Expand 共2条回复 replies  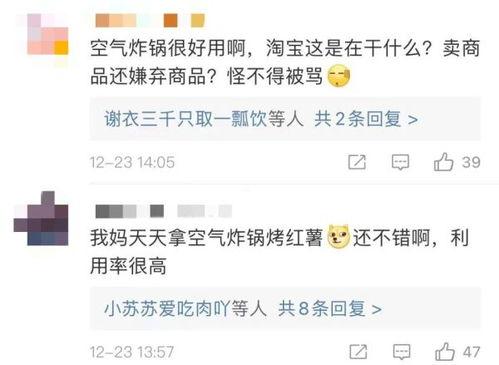click(366, 119)
